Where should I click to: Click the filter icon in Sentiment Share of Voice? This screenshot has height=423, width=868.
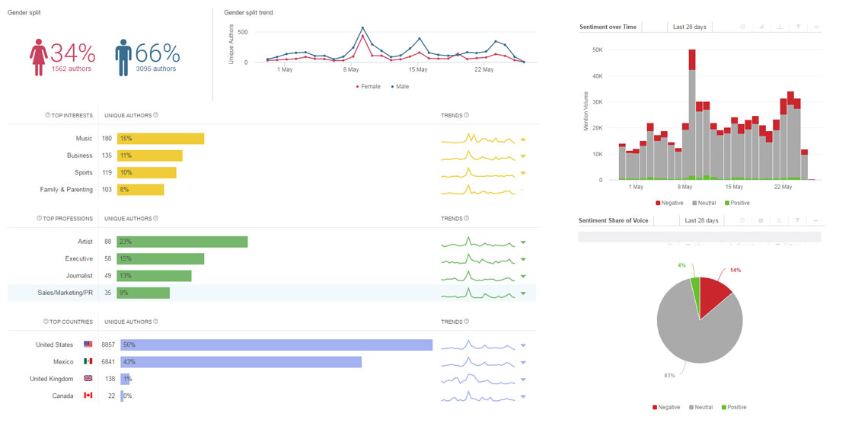(x=798, y=221)
